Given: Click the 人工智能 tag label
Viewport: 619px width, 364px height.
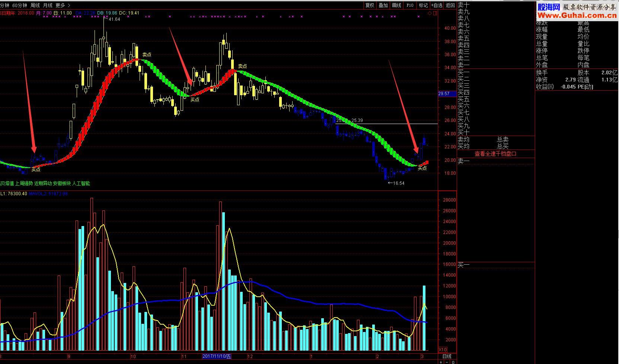Looking at the screenshot, I should click(x=81, y=183).
